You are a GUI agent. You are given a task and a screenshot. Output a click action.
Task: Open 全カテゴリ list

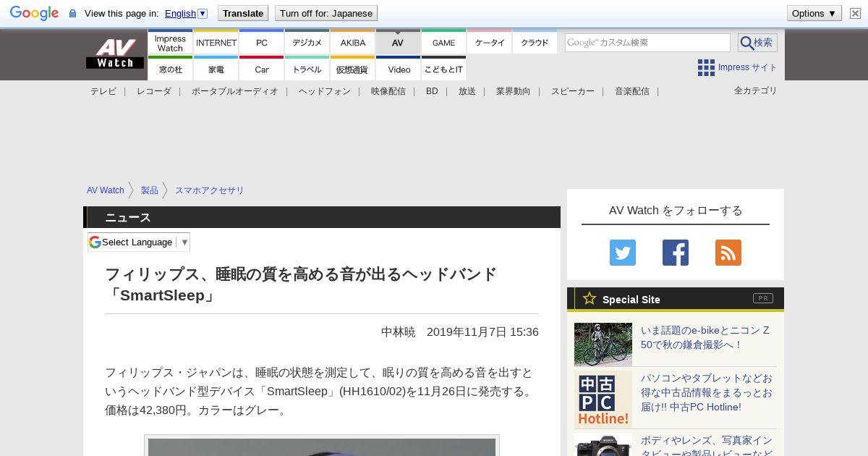(x=756, y=90)
